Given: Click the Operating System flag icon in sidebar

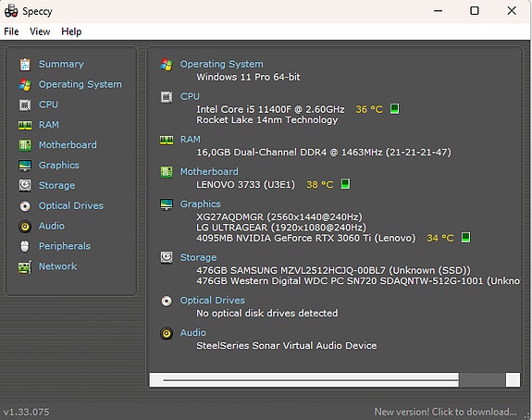Looking at the screenshot, I should tap(25, 84).
